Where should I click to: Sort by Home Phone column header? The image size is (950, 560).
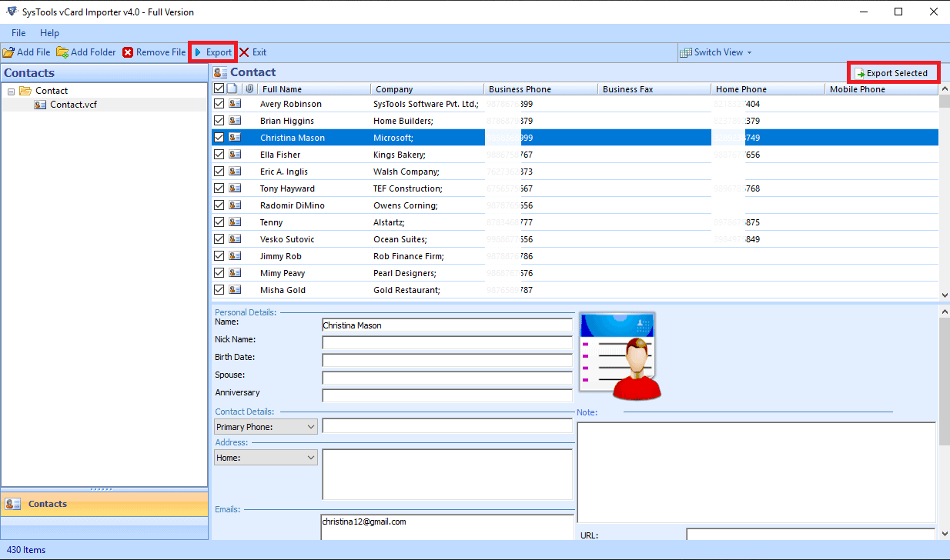click(x=768, y=89)
